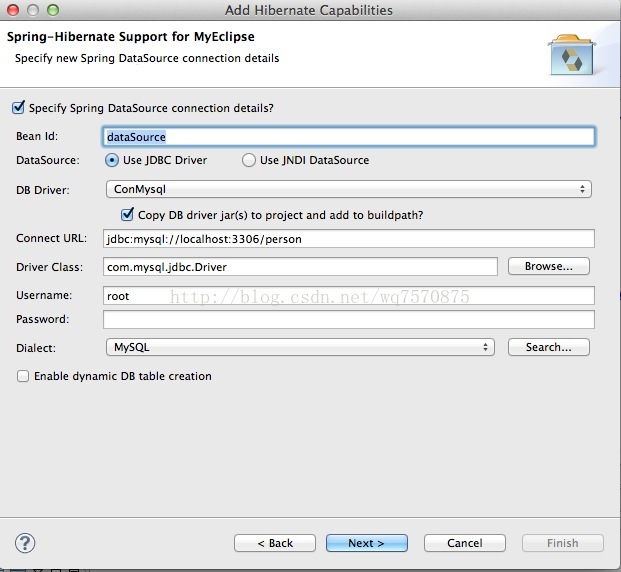Click the DB Driver: label
The image size is (621, 572).
43,190
